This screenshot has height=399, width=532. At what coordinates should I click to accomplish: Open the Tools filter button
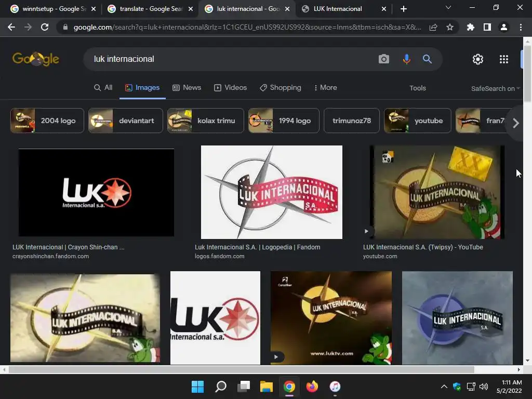[417, 88]
